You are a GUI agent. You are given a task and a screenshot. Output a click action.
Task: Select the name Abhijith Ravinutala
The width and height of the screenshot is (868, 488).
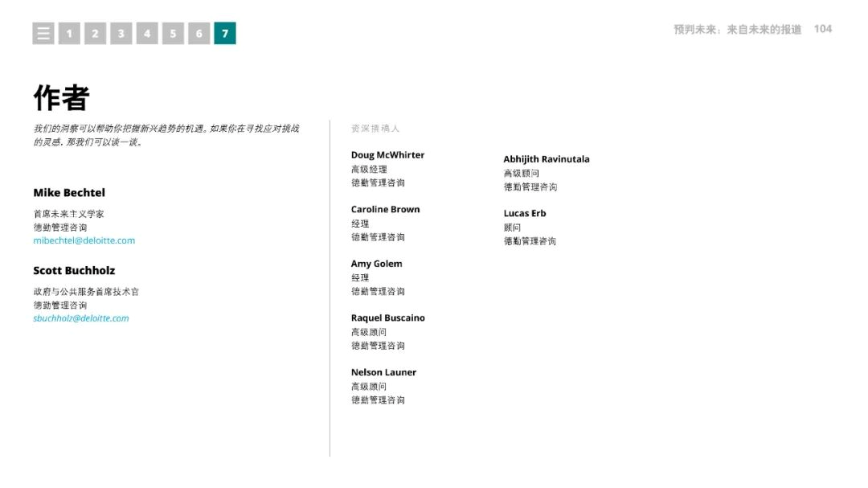click(547, 159)
